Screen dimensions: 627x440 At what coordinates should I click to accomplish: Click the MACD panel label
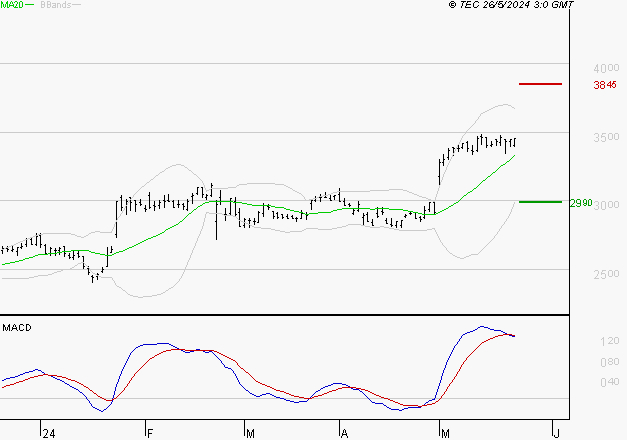click(17, 328)
